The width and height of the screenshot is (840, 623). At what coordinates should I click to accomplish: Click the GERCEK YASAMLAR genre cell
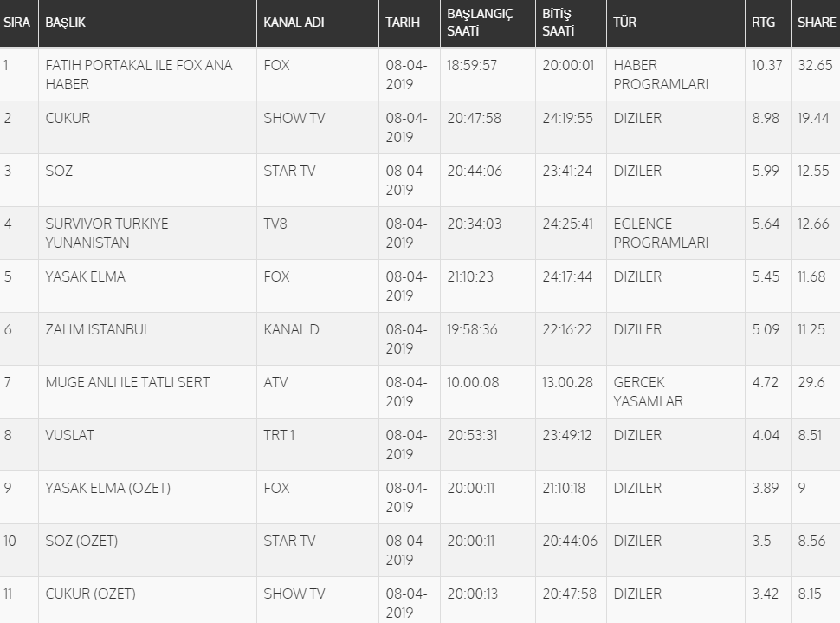point(648,392)
